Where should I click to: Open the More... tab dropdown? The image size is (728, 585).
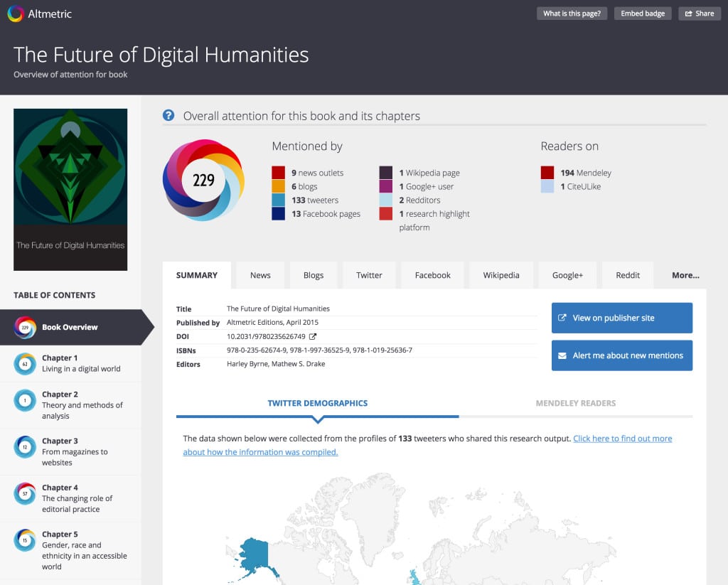click(x=685, y=275)
